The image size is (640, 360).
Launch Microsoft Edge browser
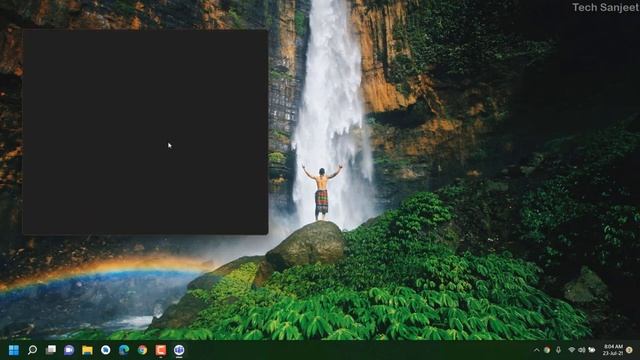pyautogui.click(x=124, y=350)
